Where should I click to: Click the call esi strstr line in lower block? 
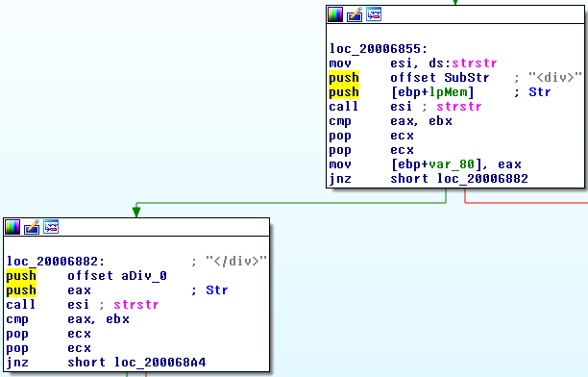[83, 305]
